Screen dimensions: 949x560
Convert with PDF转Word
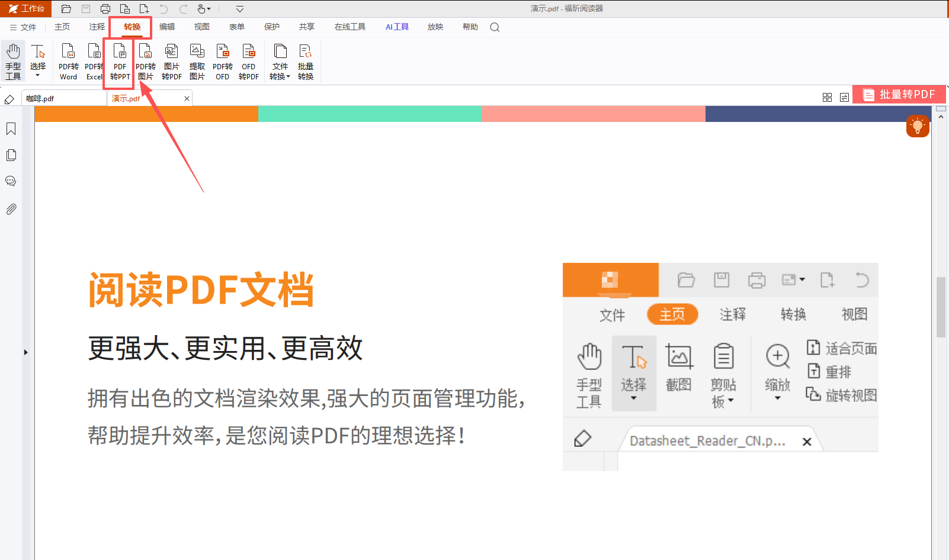click(69, 62)
